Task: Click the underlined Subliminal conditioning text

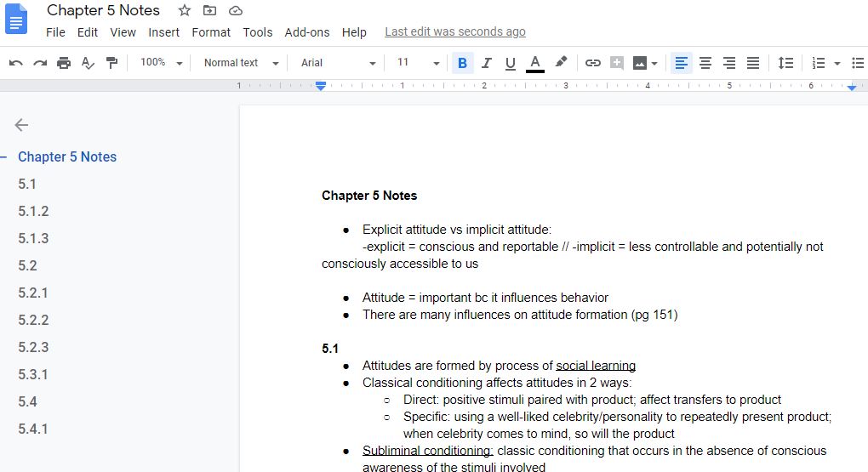Action: click(x=427, y=451)
